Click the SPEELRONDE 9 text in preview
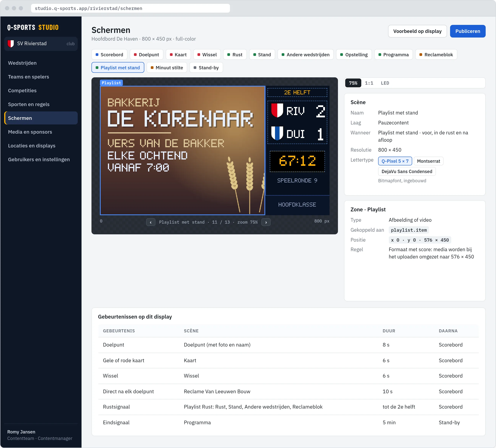 (297, 181)
